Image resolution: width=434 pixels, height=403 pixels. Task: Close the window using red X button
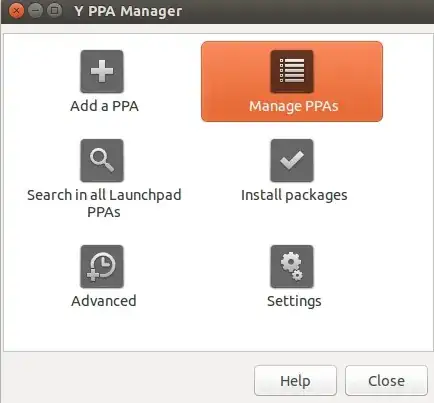16,11
